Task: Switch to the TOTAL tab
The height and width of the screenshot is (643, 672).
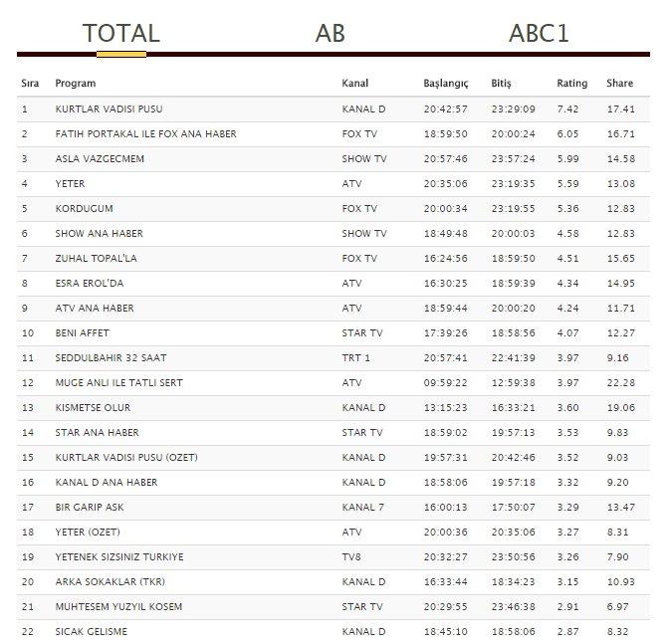Action: [x=121, y=33]
